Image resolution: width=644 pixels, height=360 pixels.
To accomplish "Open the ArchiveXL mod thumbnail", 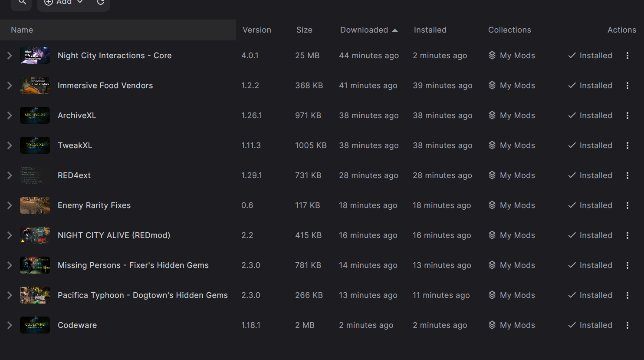I will 35,116.
